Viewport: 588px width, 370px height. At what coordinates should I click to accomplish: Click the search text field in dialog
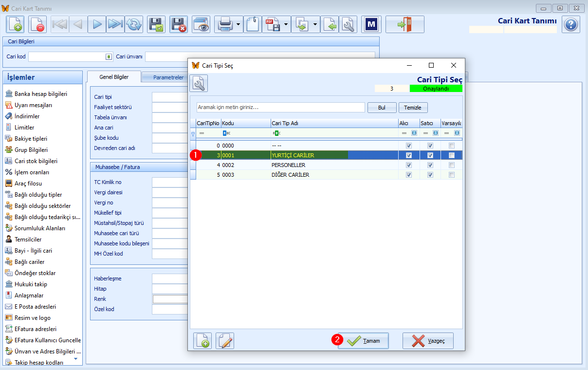click(x=280, y=107)
